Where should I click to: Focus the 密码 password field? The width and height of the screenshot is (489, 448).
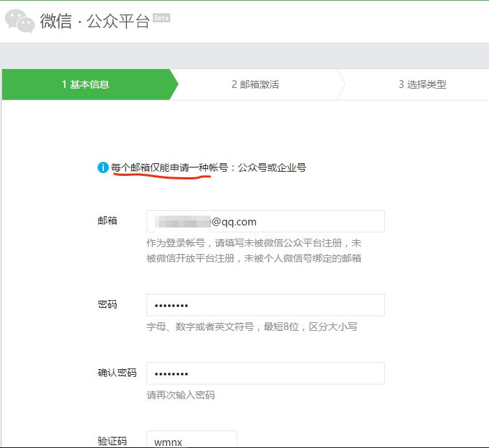[x=266, y=305]
